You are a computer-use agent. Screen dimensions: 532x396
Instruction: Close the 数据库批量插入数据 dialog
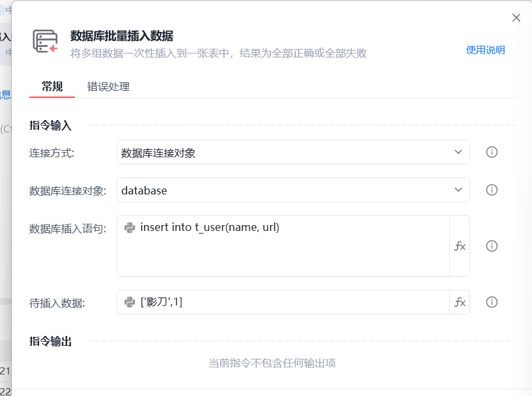pyautogui.click(x=516, y=18)
